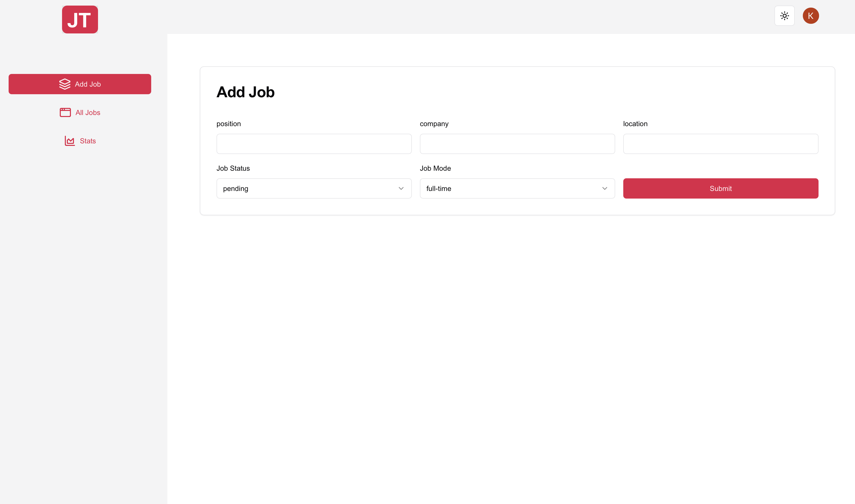Click the 'Add Job' form heading
Viewport: 855px width, 504px height.
click(x=245, y=92)
